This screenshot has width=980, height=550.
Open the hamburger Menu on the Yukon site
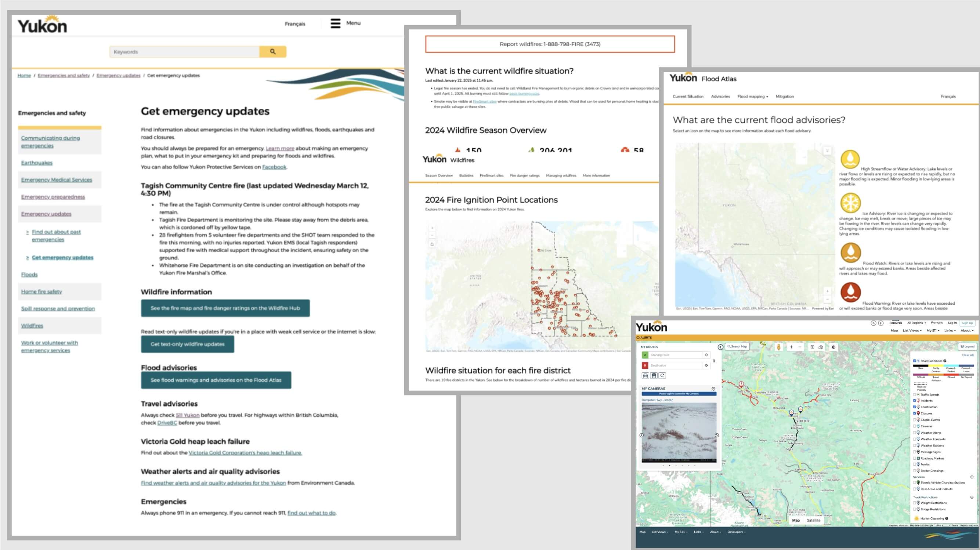pyautogui.click(x=336, y=23)
